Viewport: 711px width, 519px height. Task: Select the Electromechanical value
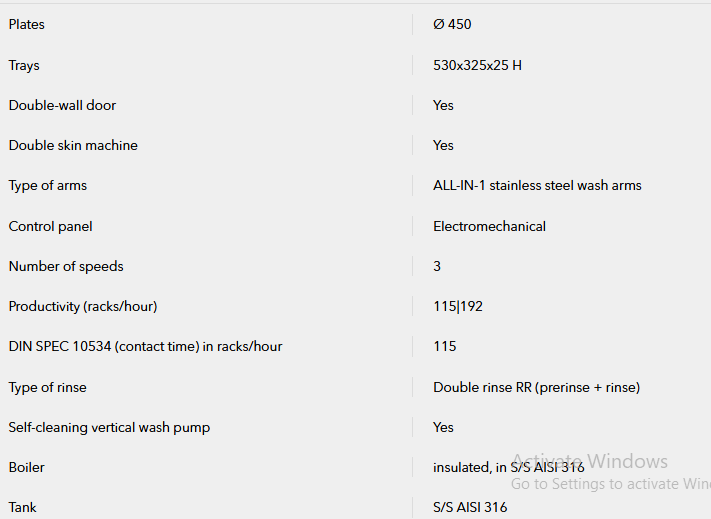coord(489,226)
